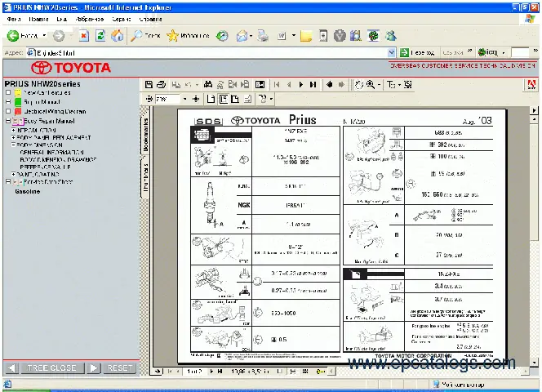Click left arrow button beside TREE CLOSE

11,368
